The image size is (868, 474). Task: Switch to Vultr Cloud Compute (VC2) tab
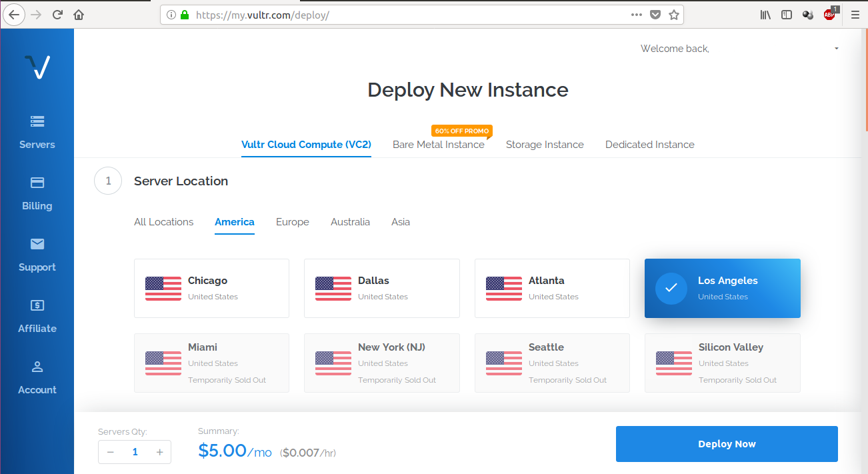point(306,145)
